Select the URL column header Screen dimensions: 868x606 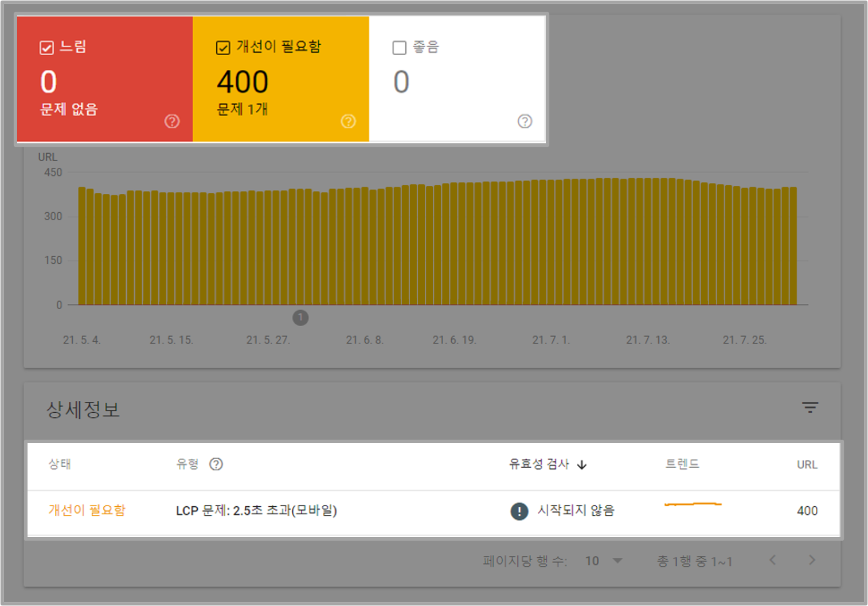807,464
